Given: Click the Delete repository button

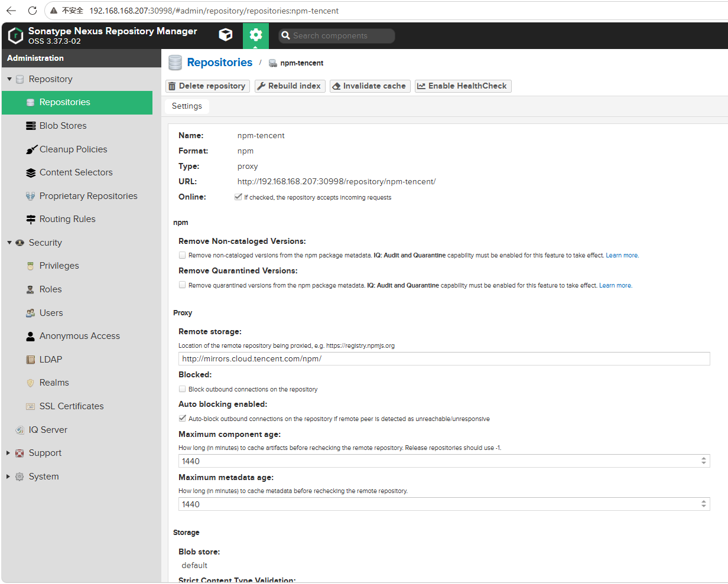Looking at the screenshot, I should click(207, 86).
